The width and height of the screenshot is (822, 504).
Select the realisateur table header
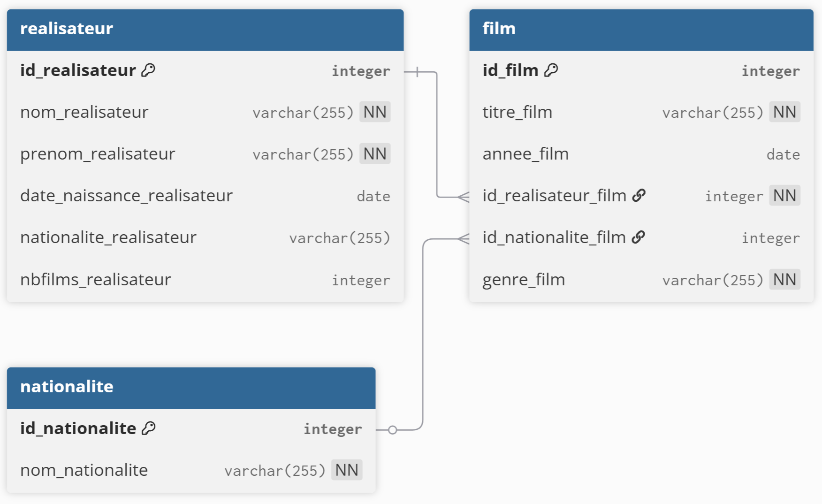click(205, 30)
